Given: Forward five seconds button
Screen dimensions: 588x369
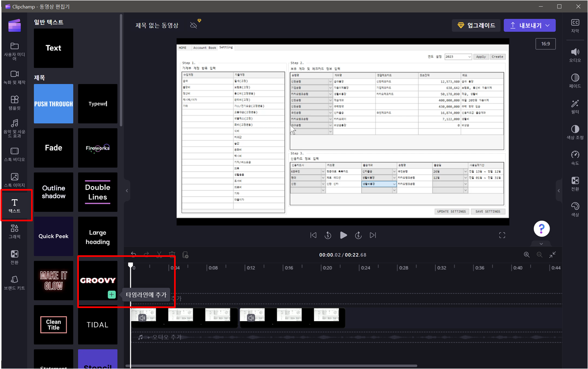Looking at the screenshot, I should pos(358,235).
